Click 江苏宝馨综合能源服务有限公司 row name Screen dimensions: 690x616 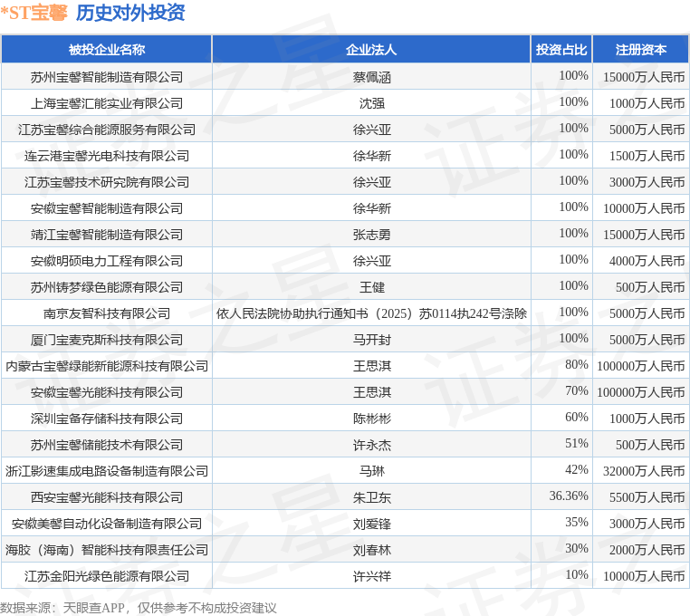107,130
